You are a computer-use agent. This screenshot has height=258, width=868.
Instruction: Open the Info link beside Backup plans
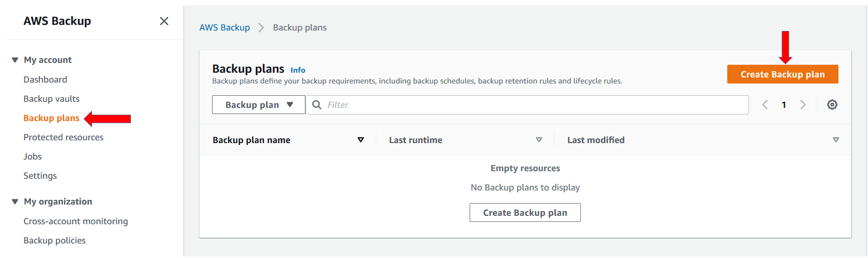[x=298, y=70]
